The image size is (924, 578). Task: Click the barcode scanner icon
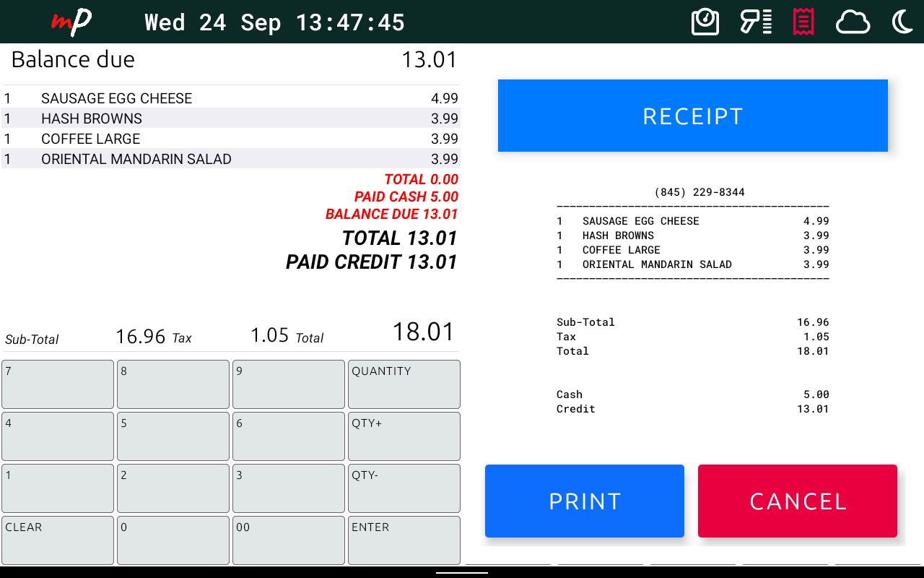coord(756,22)
